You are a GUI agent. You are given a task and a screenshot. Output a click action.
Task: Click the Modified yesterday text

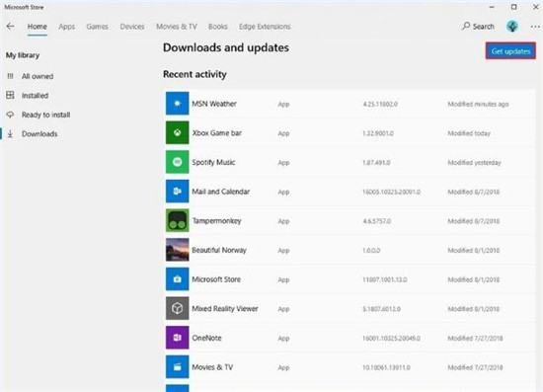tap(474, 162)
